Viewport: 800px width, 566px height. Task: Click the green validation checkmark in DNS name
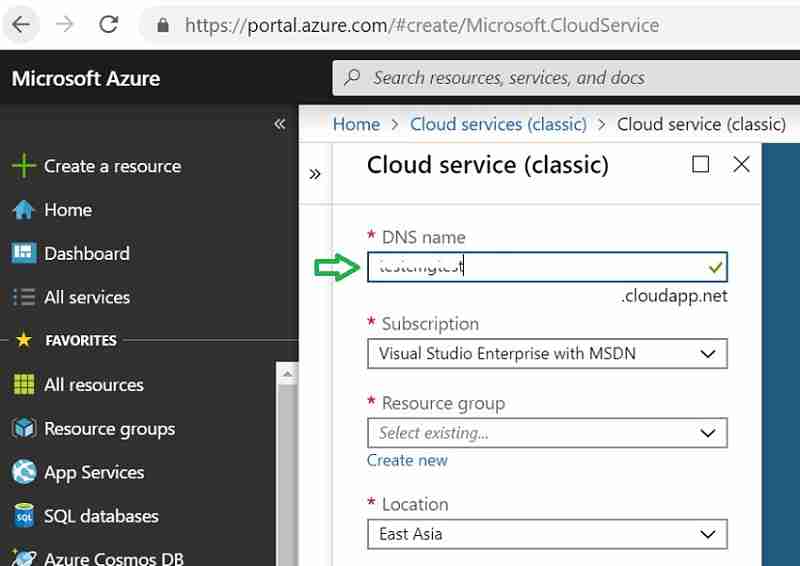coord(715,267)
